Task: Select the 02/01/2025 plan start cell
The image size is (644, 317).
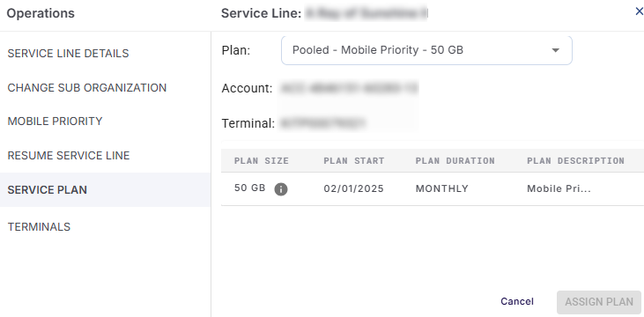Action: pos(353,189)
